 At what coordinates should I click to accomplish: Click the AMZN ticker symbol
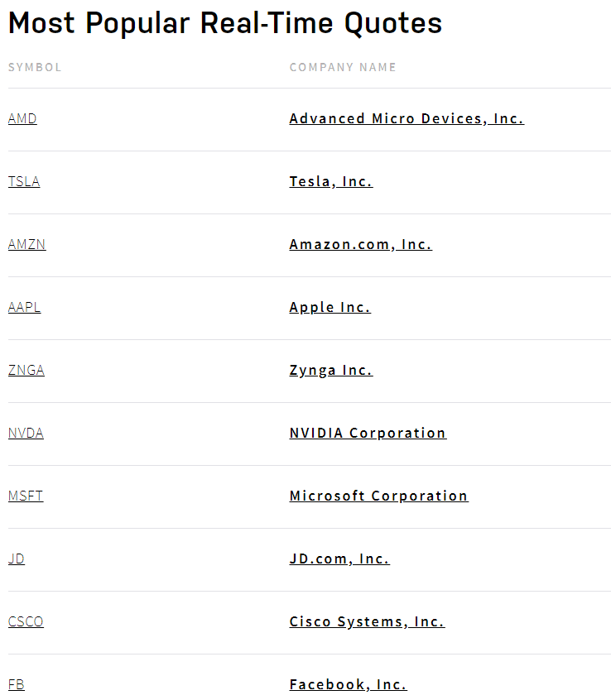tap(26, 245)
